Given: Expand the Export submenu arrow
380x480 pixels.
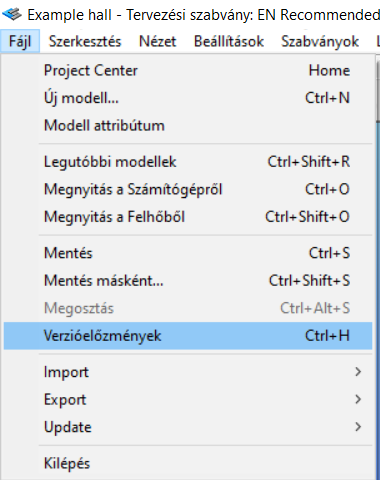Looking at the screenshot, I should point(358,399).
